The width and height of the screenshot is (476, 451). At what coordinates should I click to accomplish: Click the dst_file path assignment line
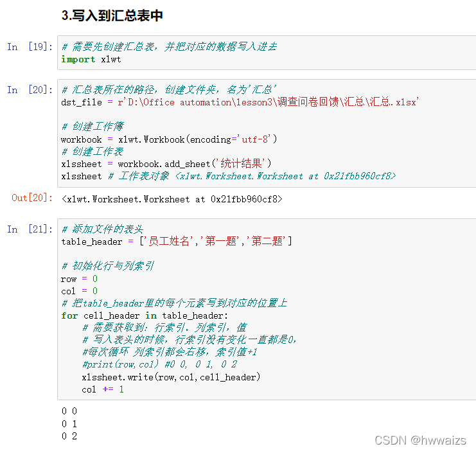click(x=240, y=102)
